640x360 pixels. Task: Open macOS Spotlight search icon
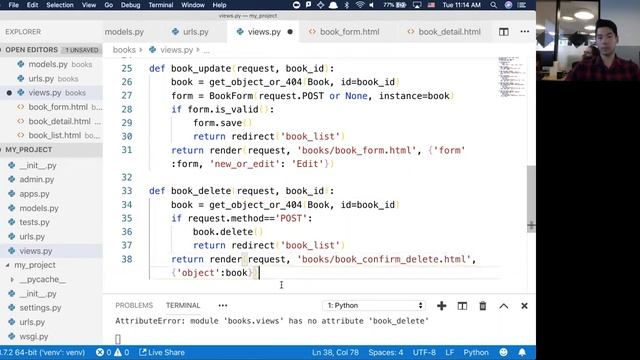point(493,5)
